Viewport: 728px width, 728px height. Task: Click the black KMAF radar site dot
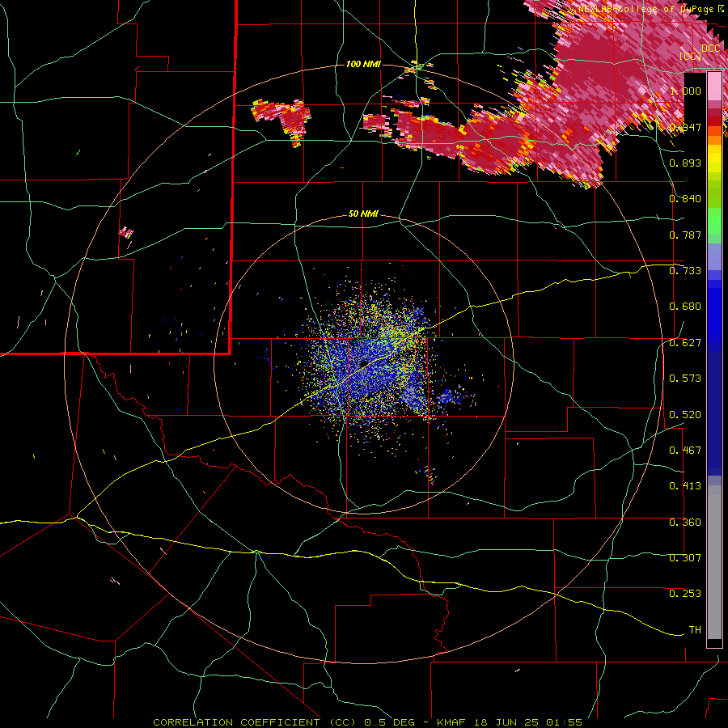(365, 363)
